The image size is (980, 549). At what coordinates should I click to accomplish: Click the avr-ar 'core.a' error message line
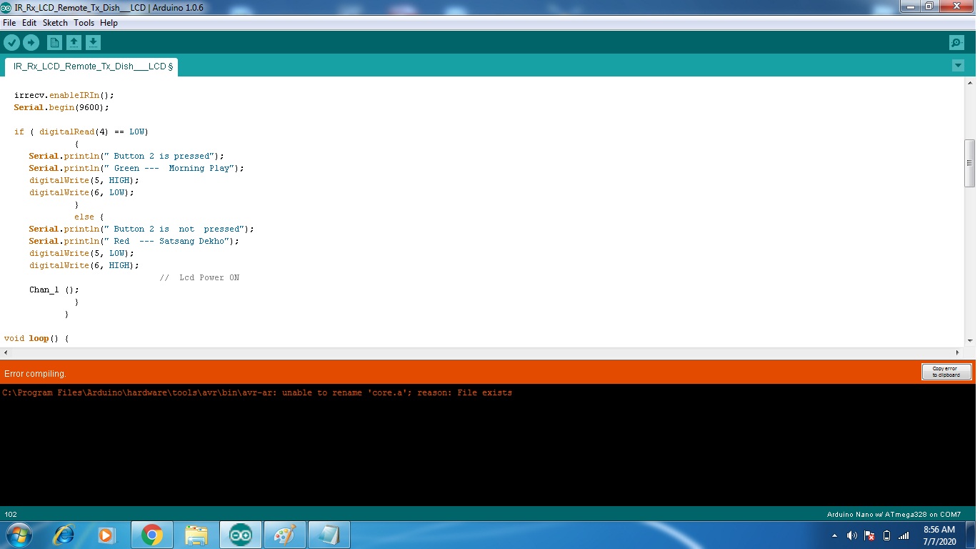pos(257,392)
